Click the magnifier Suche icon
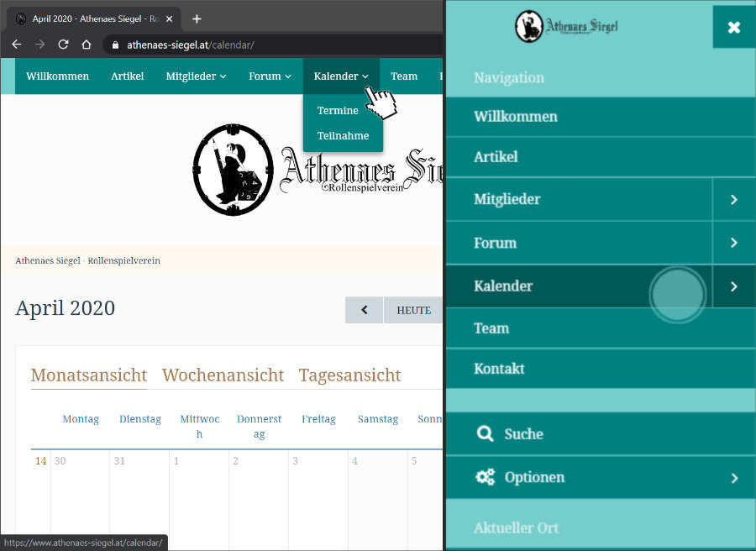 click(x=485, y=433)
